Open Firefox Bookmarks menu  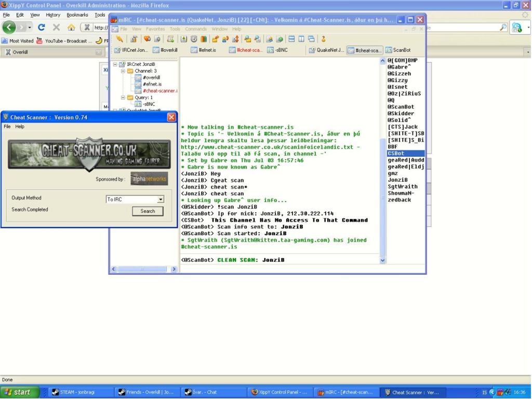tap(77, 15)
